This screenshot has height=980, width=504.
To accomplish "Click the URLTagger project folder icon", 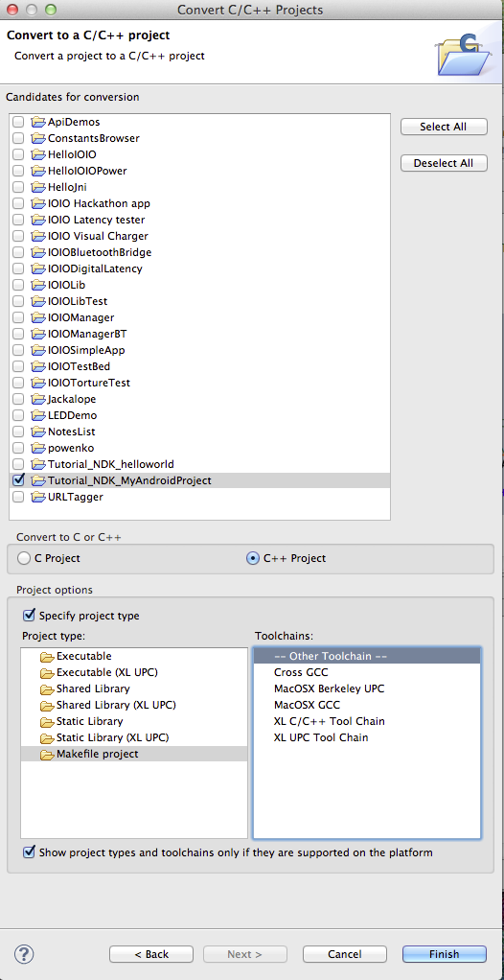I will pyautogui.click(x=38, y=497).
